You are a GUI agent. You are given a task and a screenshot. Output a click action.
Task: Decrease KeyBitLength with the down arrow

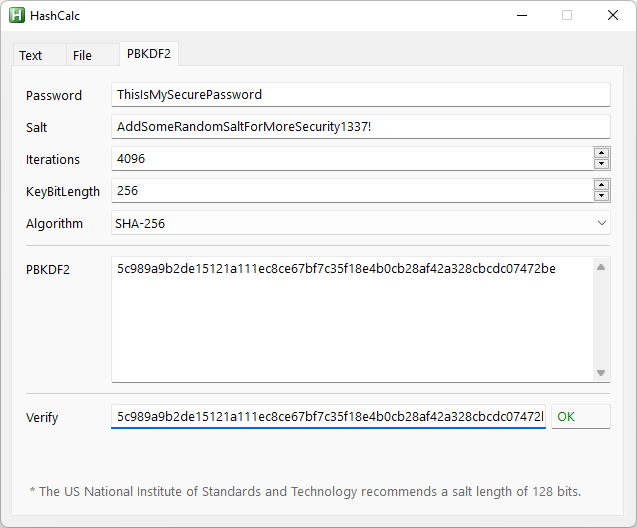tap(601, 196)
